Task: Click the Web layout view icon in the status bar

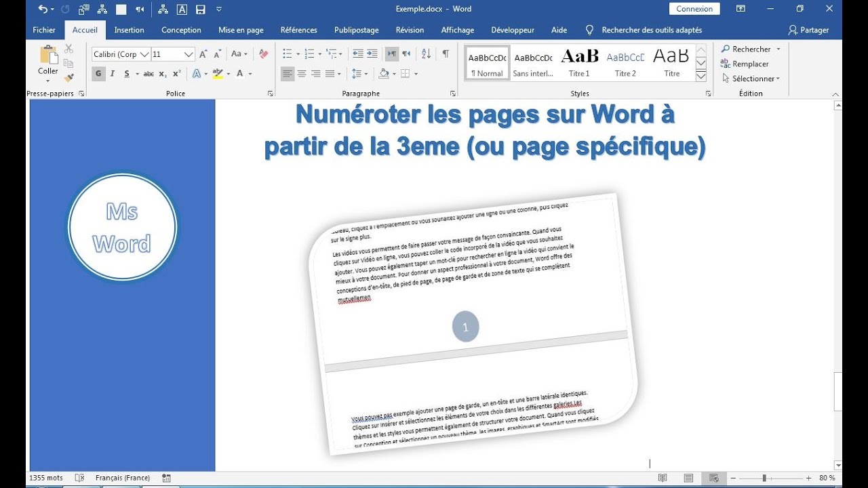Action: point(714,479)
